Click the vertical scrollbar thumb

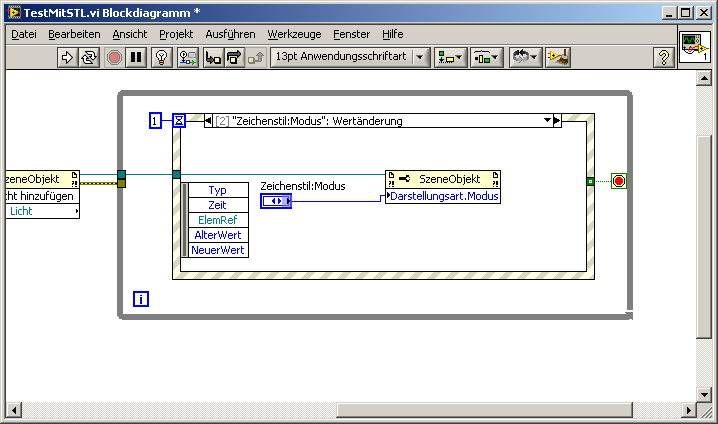tap(704, 236)
